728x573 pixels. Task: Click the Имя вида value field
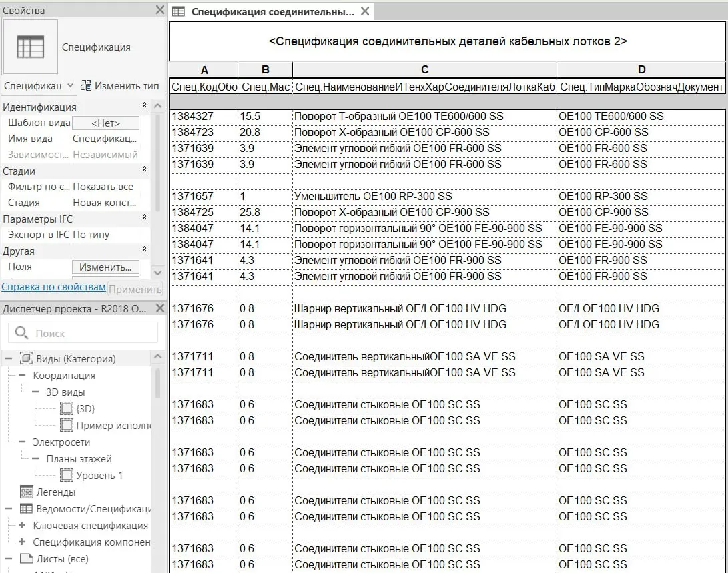(105, 139)
